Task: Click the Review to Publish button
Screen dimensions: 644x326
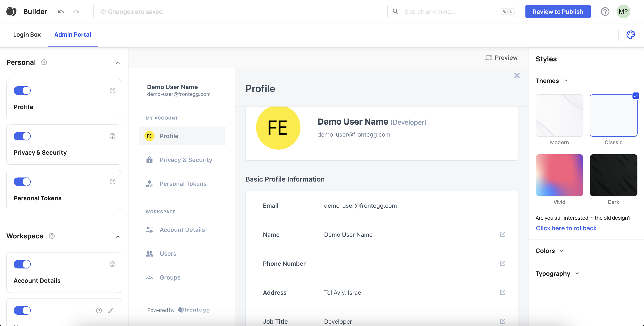Action: click(x=558, y=12)
